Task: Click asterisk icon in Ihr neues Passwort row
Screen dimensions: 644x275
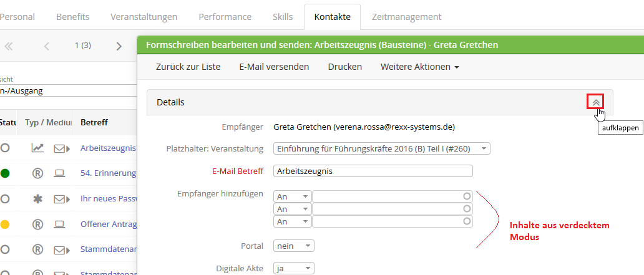Action: tap(38, 199)
